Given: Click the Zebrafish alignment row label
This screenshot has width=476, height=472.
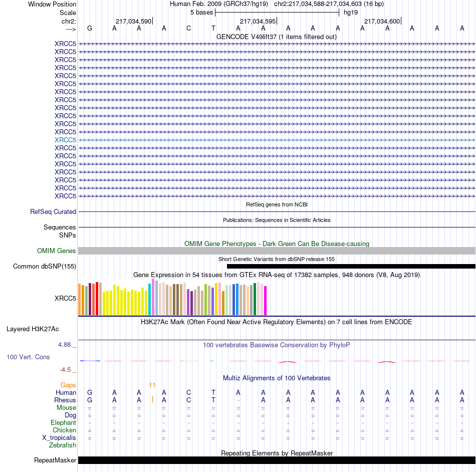Looking at the screenshot, I should tap(63, 445).
